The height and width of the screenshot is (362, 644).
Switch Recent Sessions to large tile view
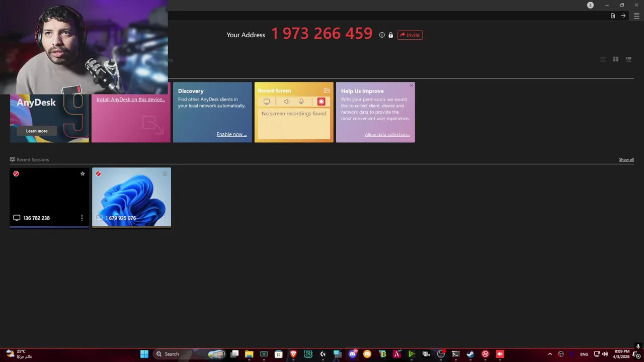(603, 59)
